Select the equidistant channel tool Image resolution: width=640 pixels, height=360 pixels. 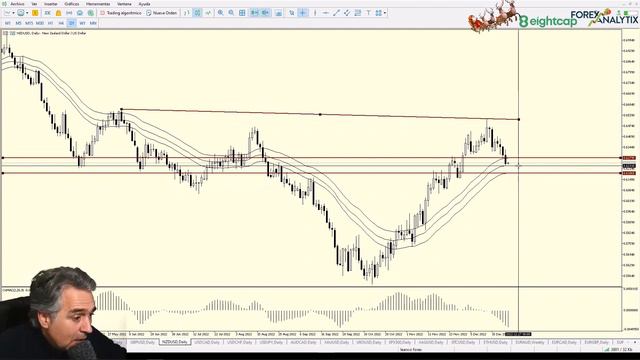pyautogui.click(x=347, y=13)
